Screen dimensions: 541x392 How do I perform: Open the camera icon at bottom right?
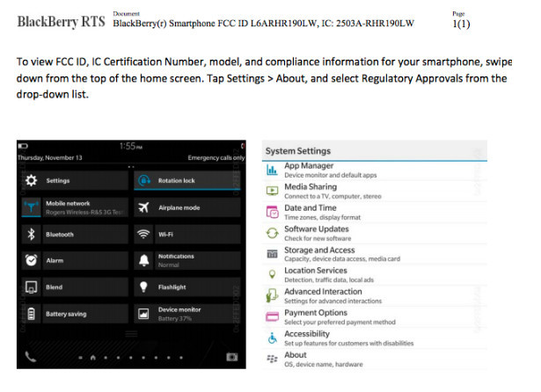coord(232,357)
